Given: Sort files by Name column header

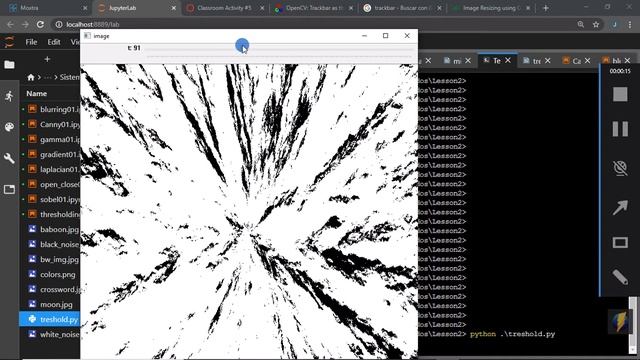Looking at the screenshot, I should 37,93.
